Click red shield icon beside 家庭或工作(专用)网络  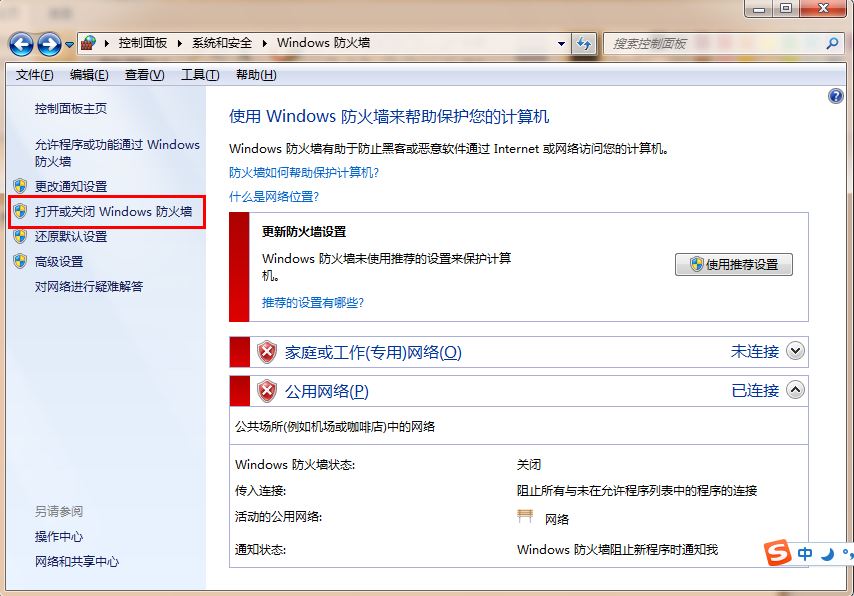click(267, 352)
